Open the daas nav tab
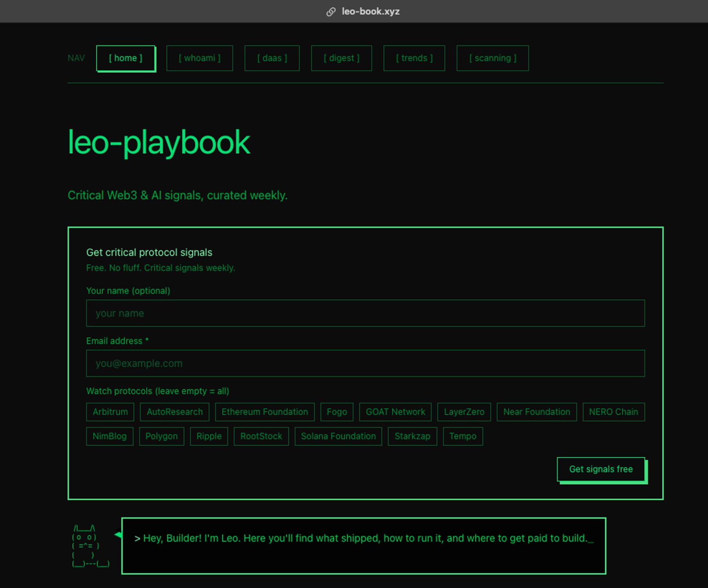This screenshot has height=588, width=708. click(272, 58)
